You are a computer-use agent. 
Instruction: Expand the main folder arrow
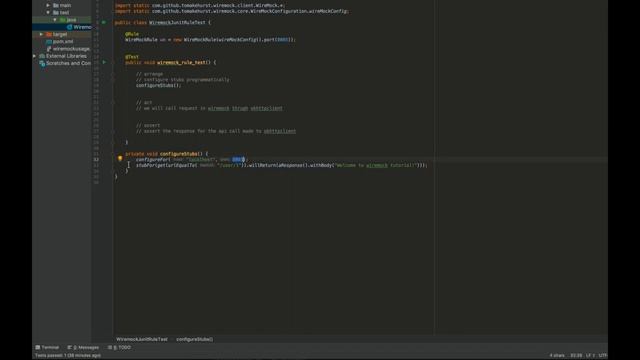point(48,5)
